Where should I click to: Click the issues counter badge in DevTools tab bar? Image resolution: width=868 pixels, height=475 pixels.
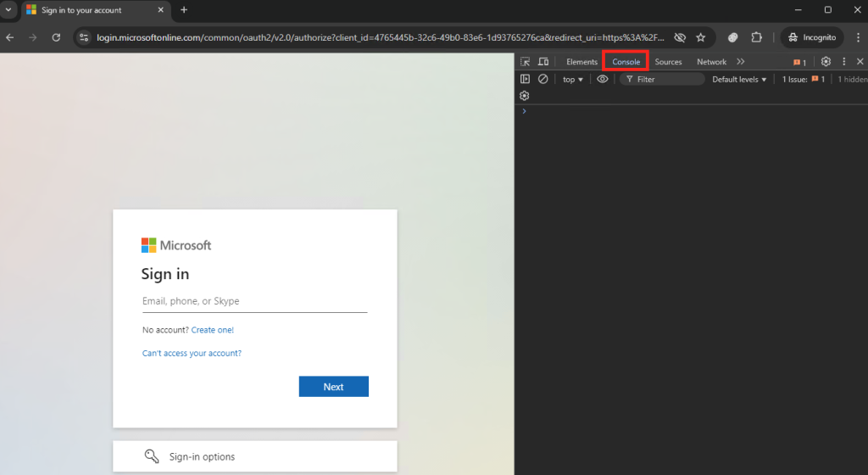[799, 62]
